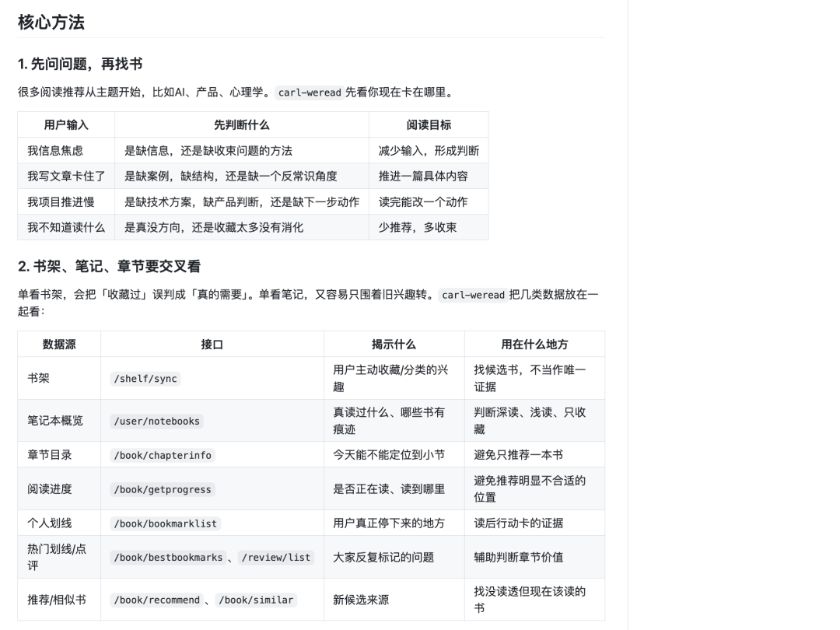840x630 pixels.
Task: Click cell 找候选书，不当作唯一证据
Action: point(534,378)
